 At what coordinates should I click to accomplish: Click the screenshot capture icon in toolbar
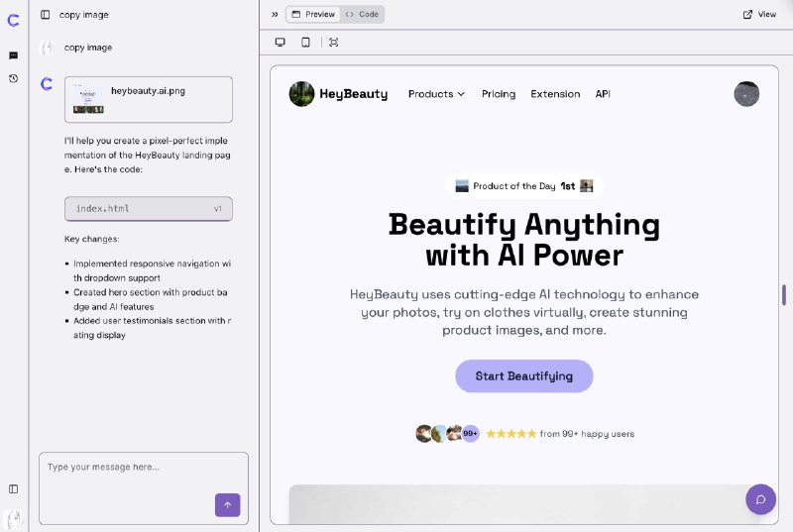tap(333, 42)
